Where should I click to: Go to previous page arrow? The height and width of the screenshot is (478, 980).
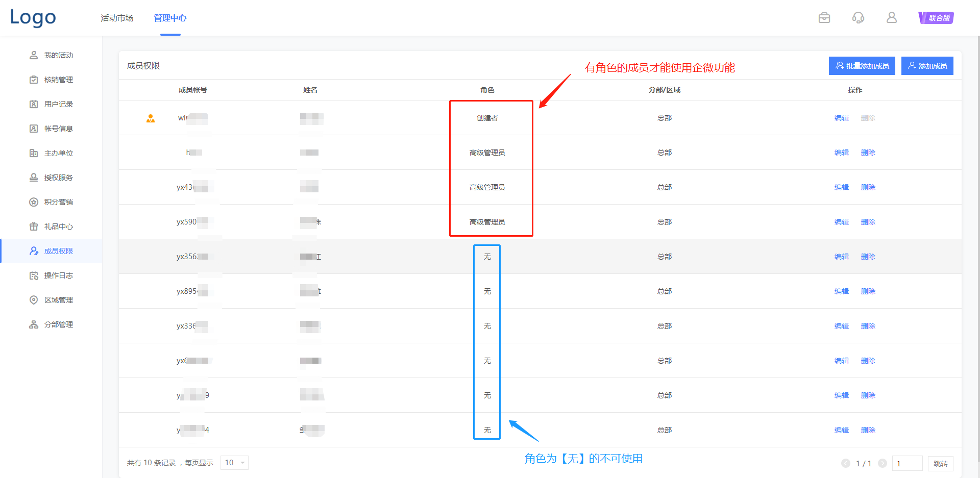point(846,463)
